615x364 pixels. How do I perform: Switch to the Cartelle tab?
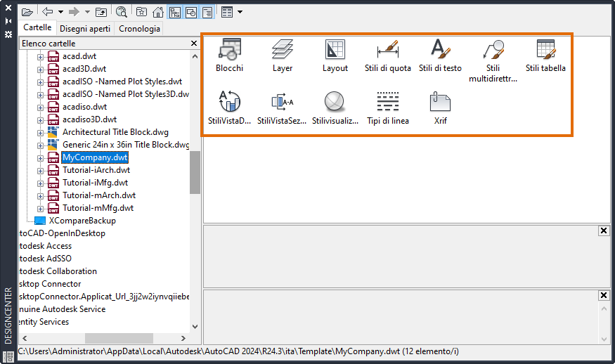[x=37, y=27]
